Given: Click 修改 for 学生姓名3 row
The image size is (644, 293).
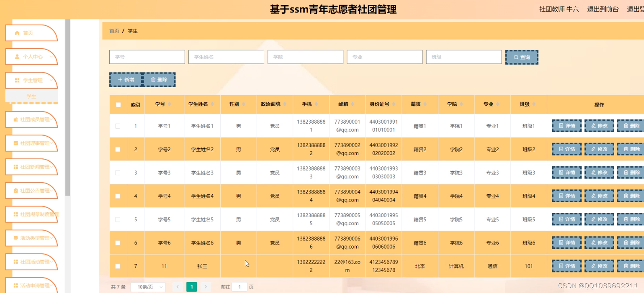Looking at the screenshot, I should (x=599, y=172).
